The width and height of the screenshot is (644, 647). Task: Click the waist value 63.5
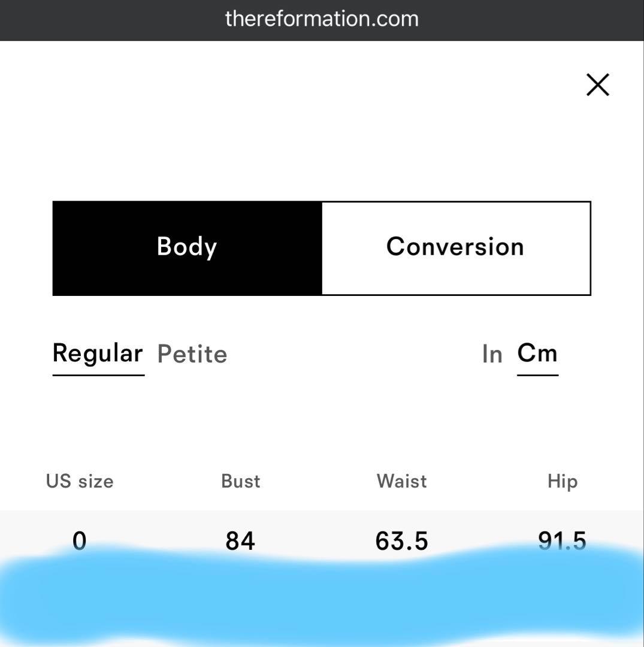[401, 541]
